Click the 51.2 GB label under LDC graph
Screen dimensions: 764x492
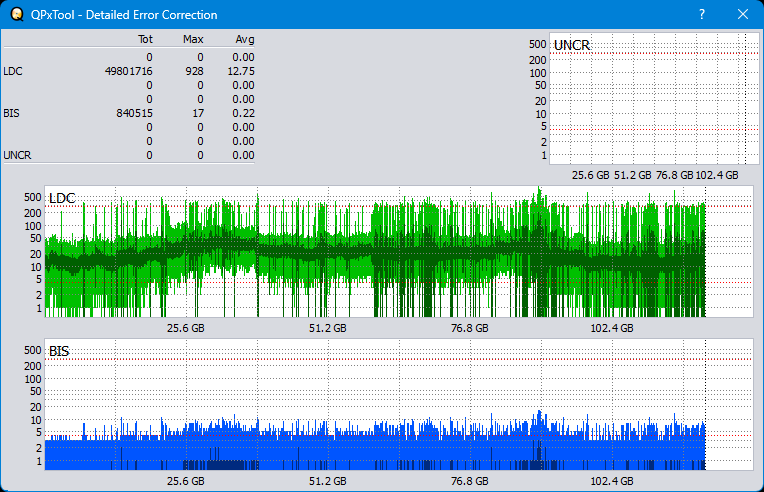coord(327,328)
